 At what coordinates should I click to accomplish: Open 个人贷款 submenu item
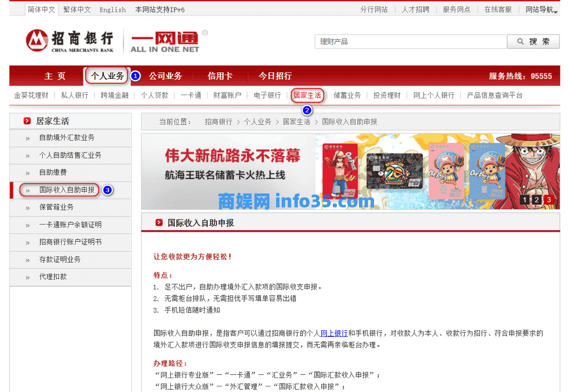(x=155, y=96)
